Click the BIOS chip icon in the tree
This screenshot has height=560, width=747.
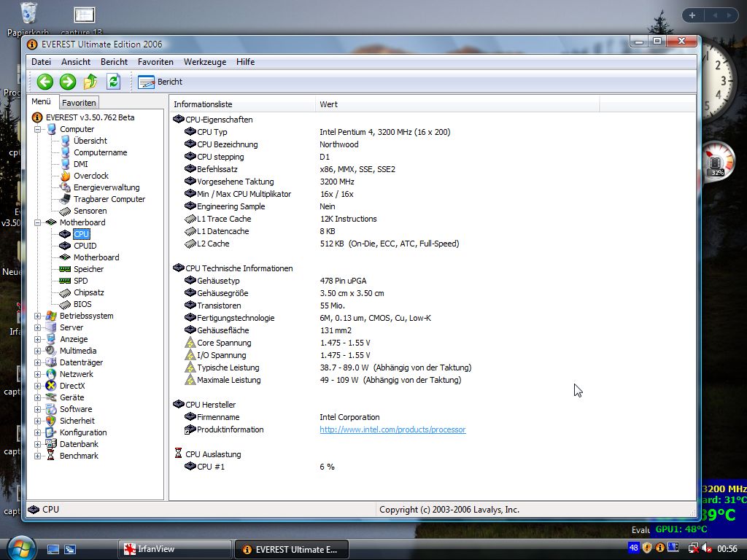tap(65, 304)
